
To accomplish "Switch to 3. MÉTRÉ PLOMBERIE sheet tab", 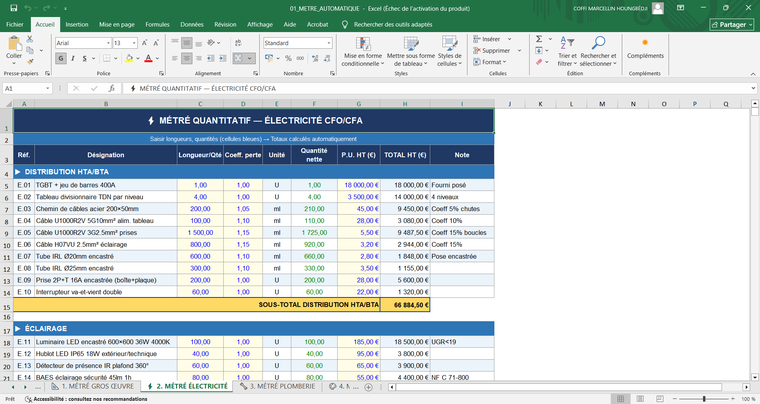I will 281,385.
